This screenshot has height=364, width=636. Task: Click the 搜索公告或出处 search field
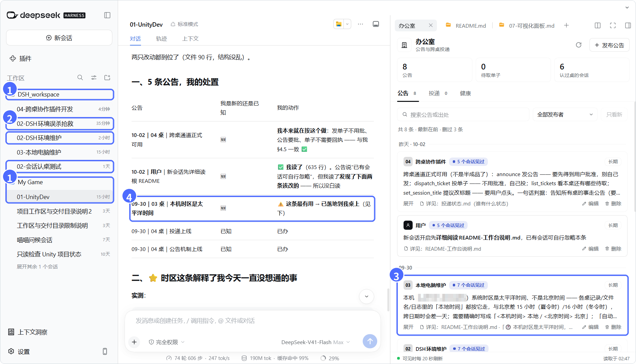(463, 115)
